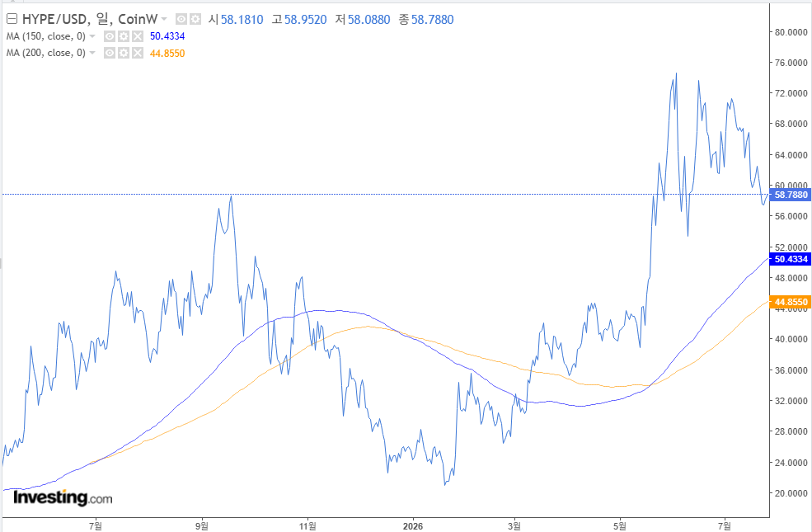Screen dimensions: 812x532
Task: Toggle visibility eye of HYPE/USD series
Action: tap(181, 19)
